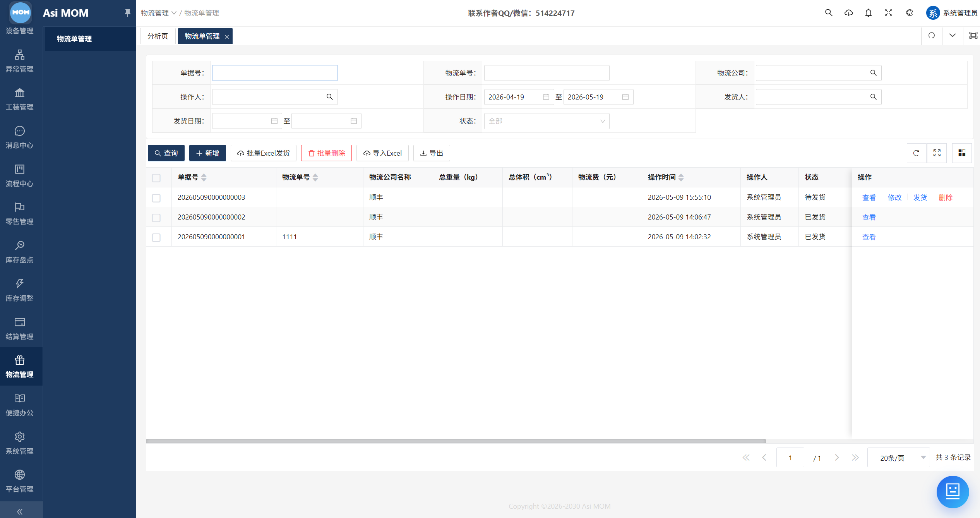Open the cloud download icon in header

tap(848, 13)
